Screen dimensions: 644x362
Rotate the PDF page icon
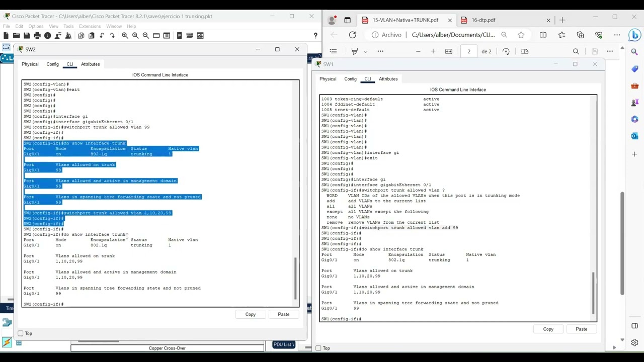[506, 51]
